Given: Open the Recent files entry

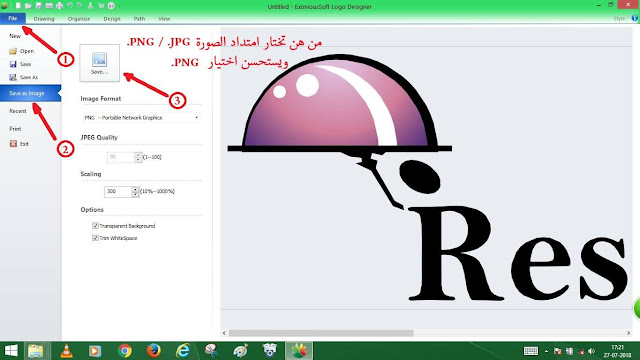Looking at the screenshot, I should (x=18, y=111).
